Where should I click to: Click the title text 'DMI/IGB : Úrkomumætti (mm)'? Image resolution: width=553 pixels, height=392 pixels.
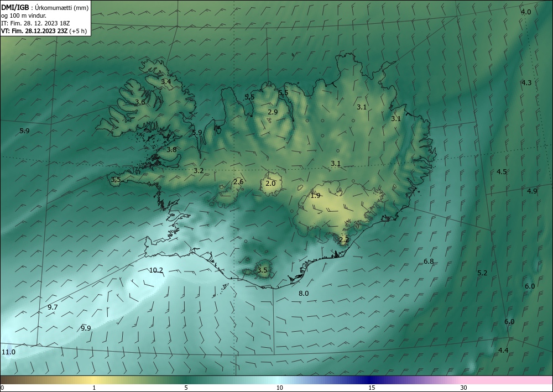45,7
